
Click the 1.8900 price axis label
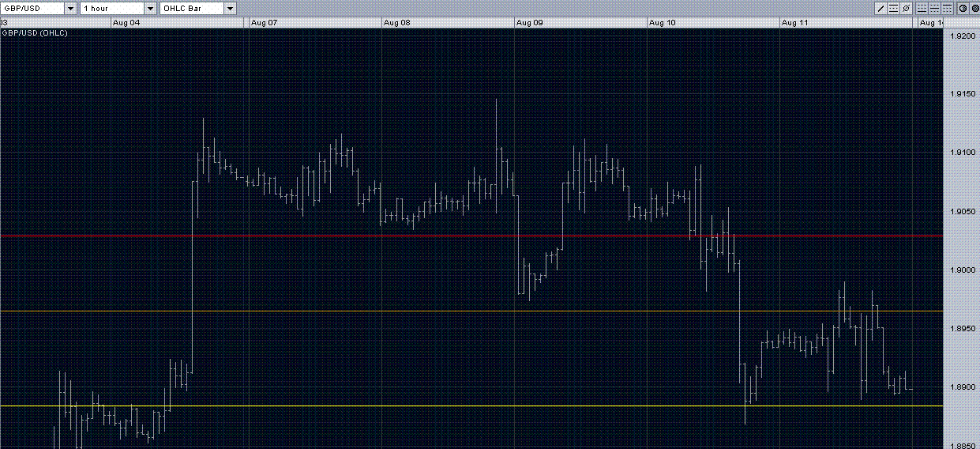pyautogui.click(x=962, y=387)
